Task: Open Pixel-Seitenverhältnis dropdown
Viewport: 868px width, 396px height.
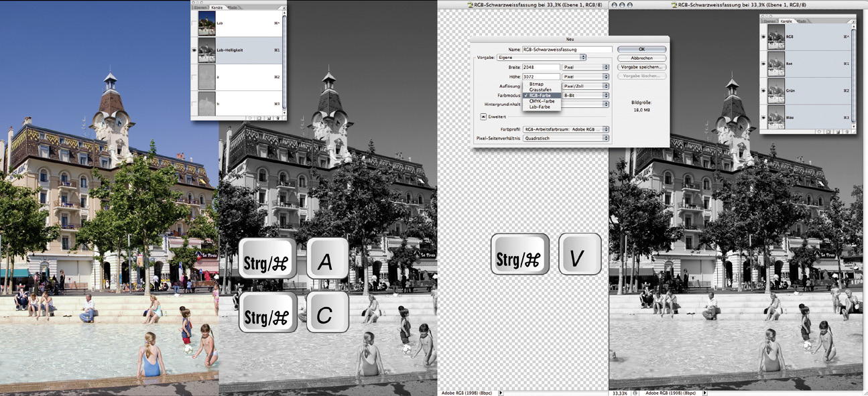Action: pyautogui.click(x=606, y=138)
